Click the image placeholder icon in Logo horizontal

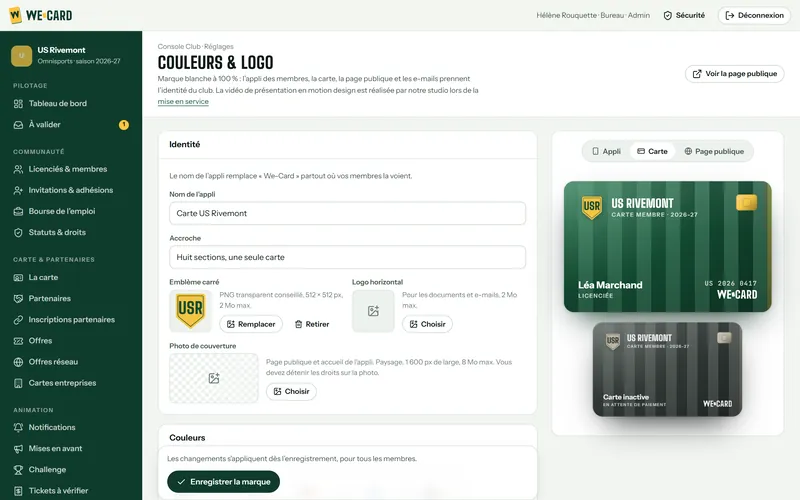coord(373,311)
